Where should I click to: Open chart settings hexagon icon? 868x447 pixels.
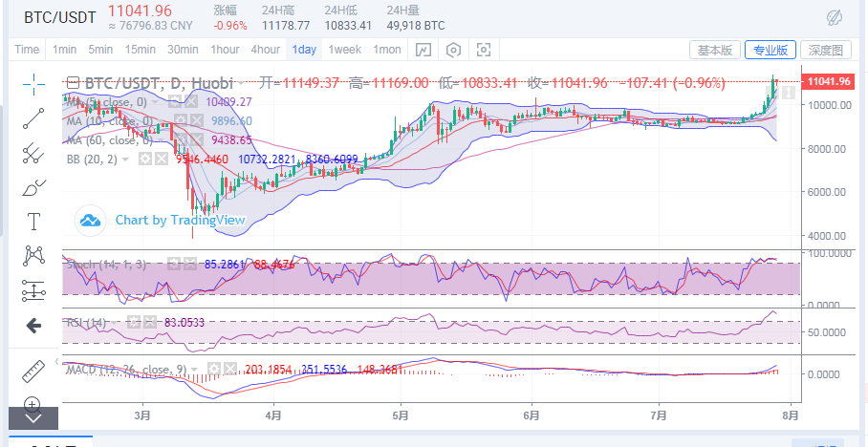453,50
